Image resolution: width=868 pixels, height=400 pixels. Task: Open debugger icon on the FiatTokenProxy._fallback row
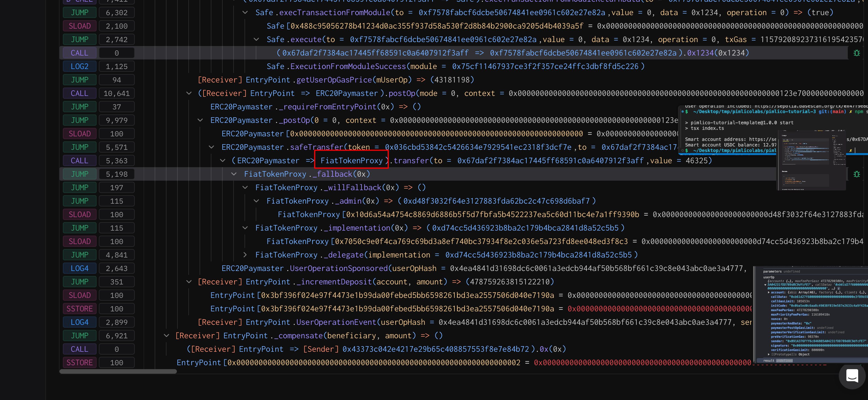856,174
